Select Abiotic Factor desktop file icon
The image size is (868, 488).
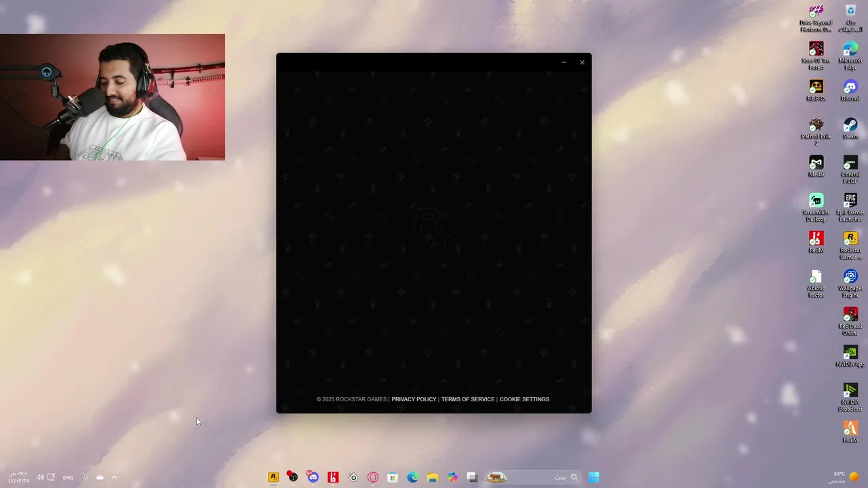coord(816,284)
